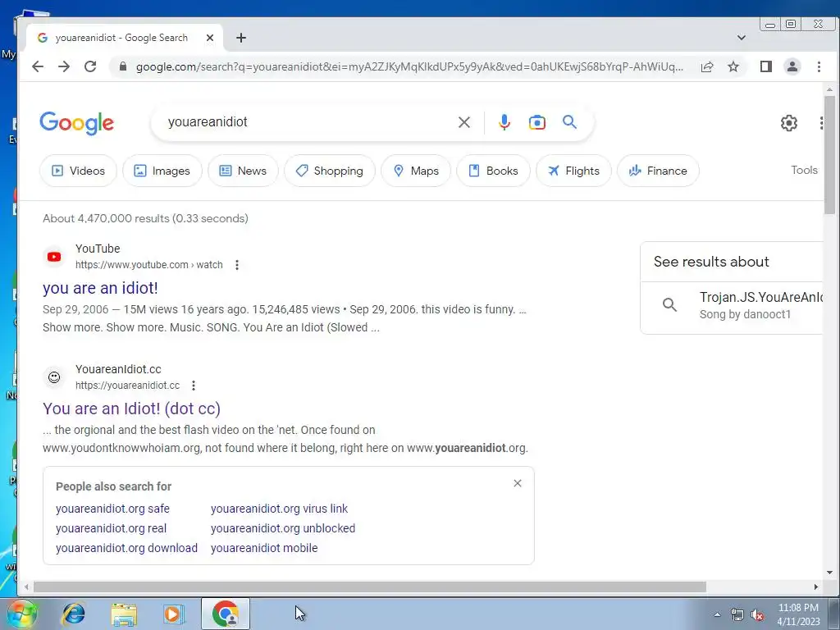Open 'you are an idiot!' YouTube result
Viewport: 840px width, 630px height.
point(100,288)
